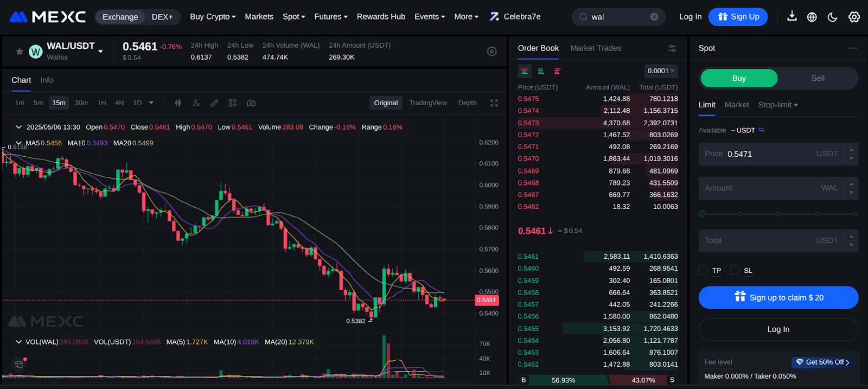Open the Spot menu dropdown
This screenshot has width=868, height=389.
tap(293, 17)
